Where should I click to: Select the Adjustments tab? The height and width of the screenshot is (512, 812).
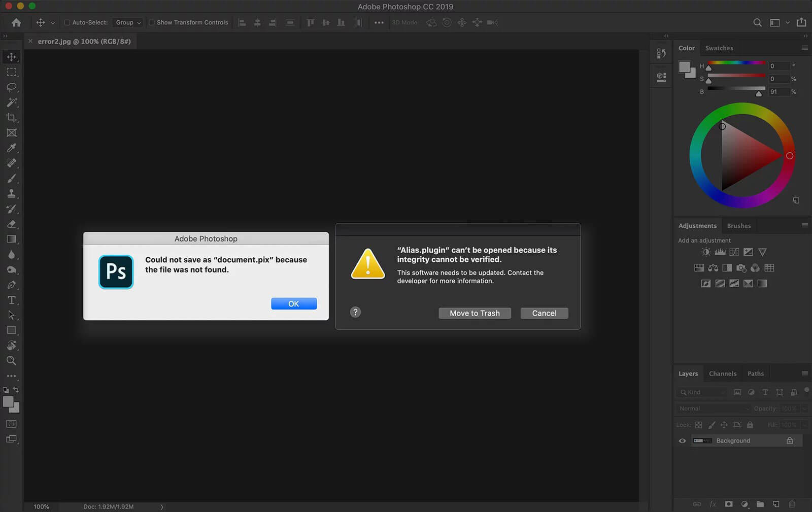(697, 226)
